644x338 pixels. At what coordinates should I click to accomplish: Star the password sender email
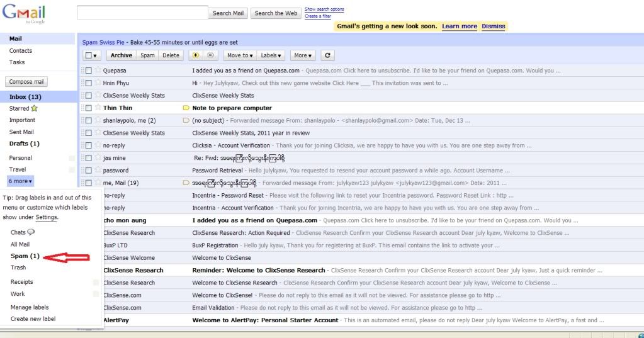click(98, 170)
